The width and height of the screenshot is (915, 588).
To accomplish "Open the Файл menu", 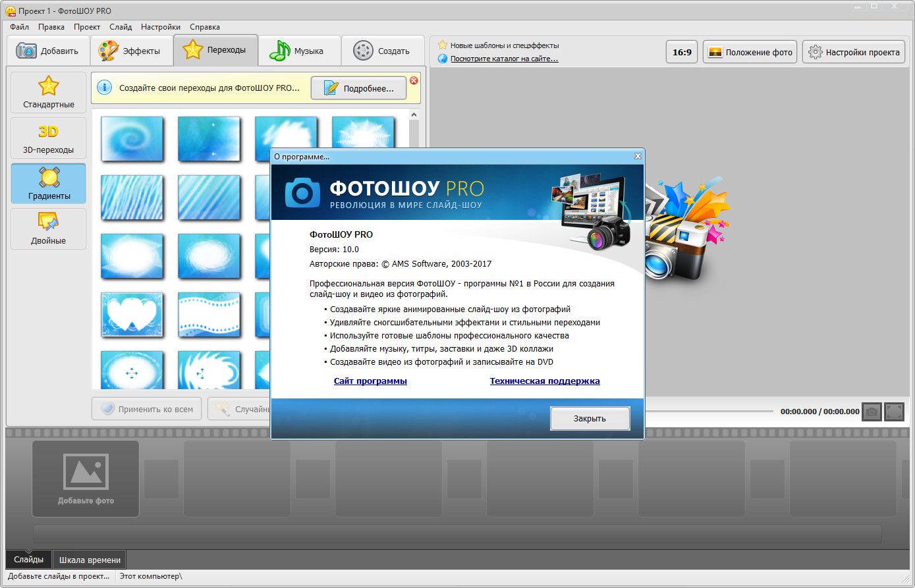I will pyautogui.click(x=19, y=27).
